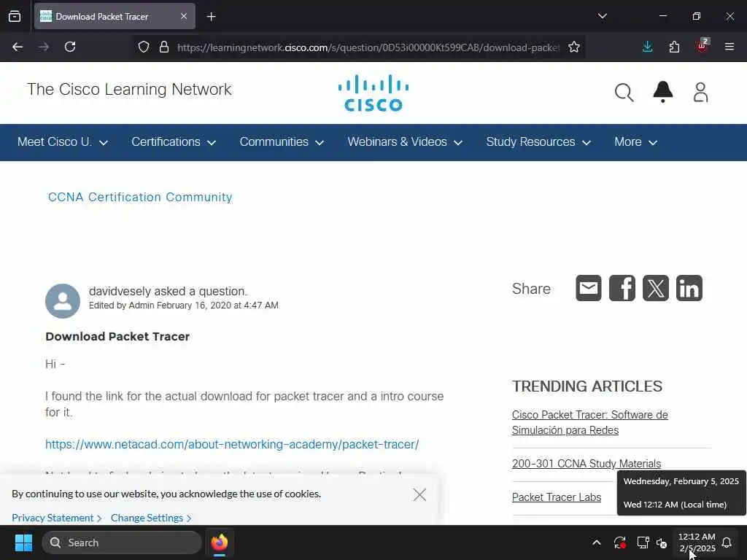Open the extensions puzzle icon
The height and width of the screenshot is (560, 747).
[x=674, y=47]
